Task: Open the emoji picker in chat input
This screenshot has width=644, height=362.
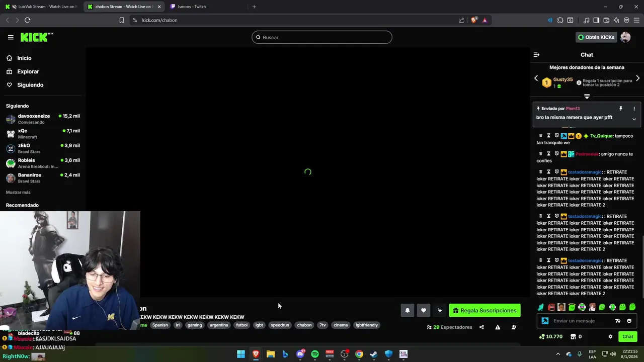Action: coord(629,321)
